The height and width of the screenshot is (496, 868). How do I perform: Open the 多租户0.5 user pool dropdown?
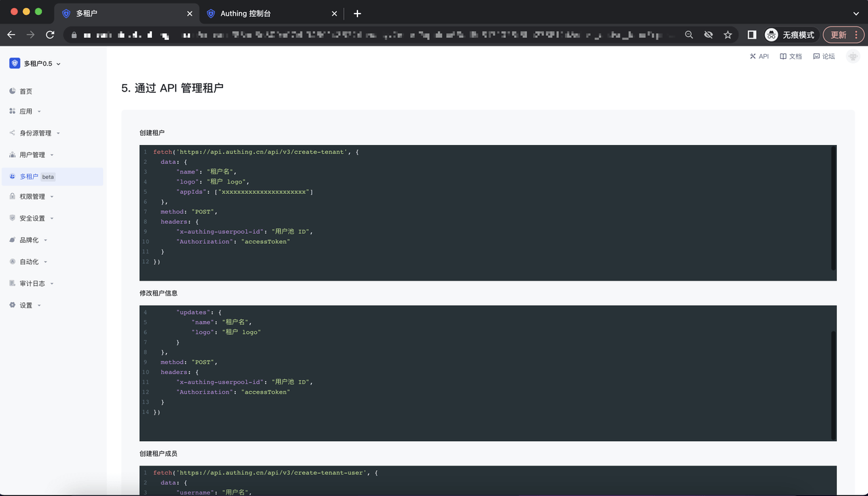click(35, 64)
